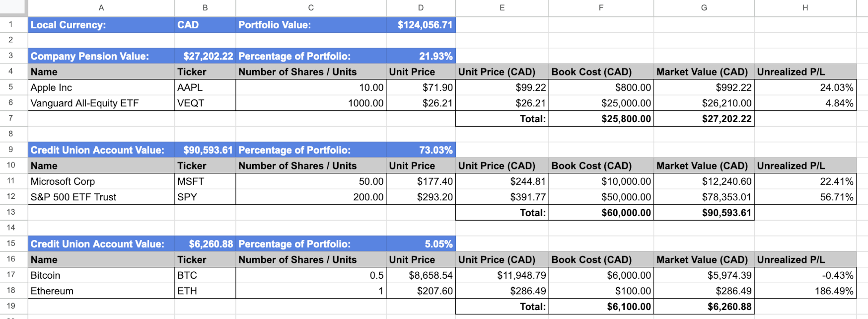The image size is (868, 319).
Task: Select the row 13 header number
Action: click(11, 212)
